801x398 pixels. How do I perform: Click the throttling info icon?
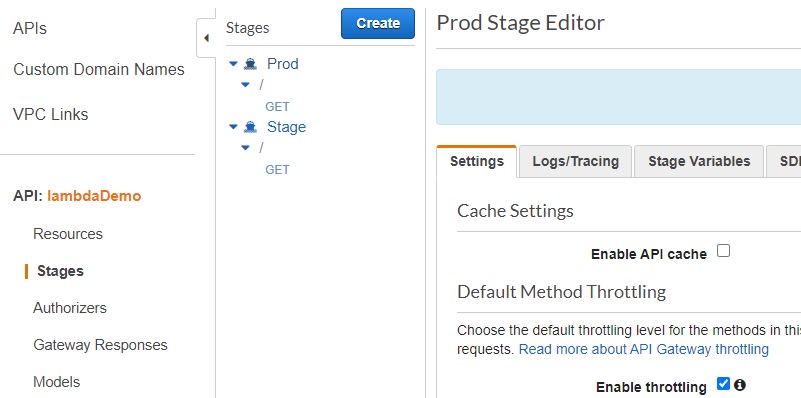click(x=740, y=384)
